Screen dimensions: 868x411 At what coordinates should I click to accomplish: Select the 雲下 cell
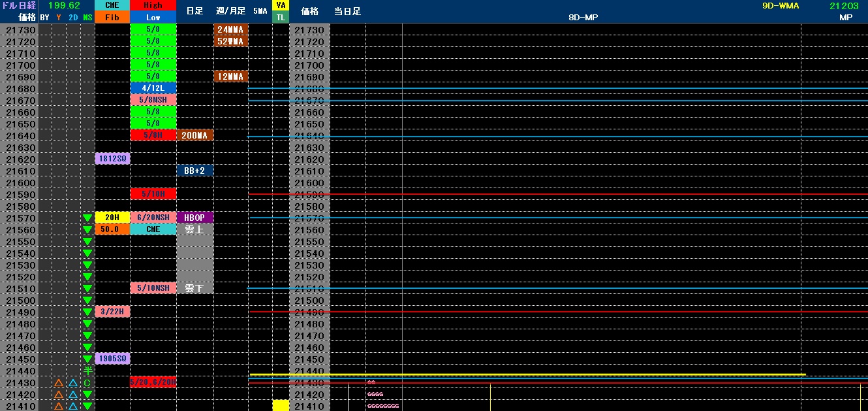194,288
